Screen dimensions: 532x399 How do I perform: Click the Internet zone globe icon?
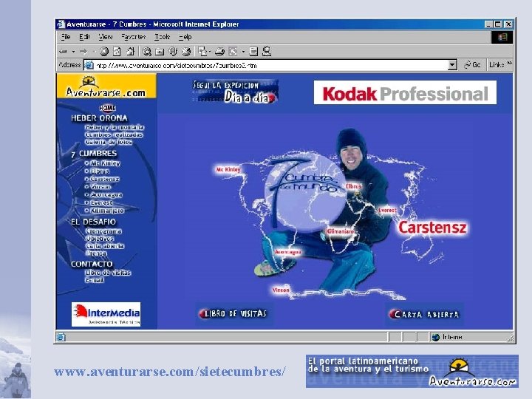coord(436,337)
